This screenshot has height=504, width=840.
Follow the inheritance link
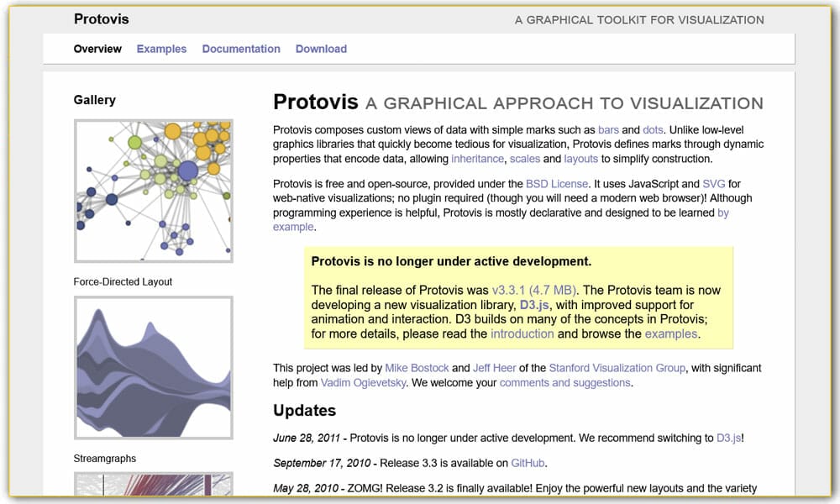475,158
